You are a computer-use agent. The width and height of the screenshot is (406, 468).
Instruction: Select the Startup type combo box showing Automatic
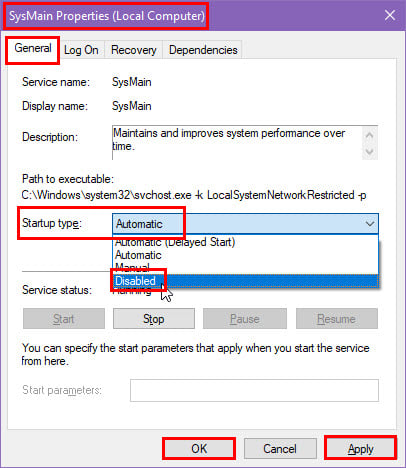click(245, 224)
